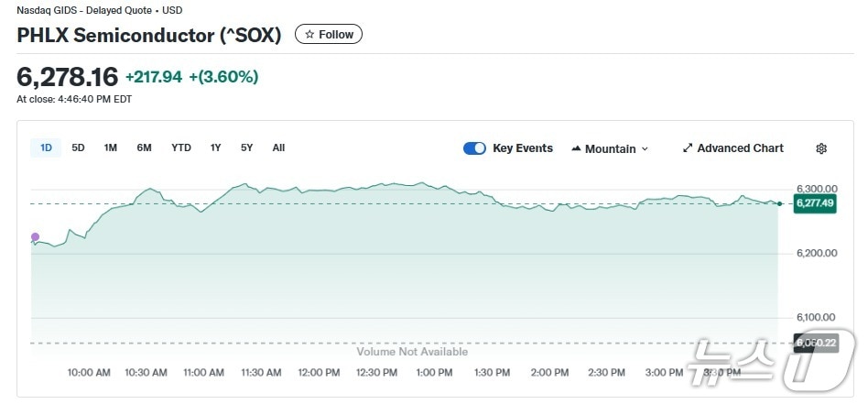The width and height of the screenshot is (868, 404).
Task: Show All time range data
Action: pos(278,147)
